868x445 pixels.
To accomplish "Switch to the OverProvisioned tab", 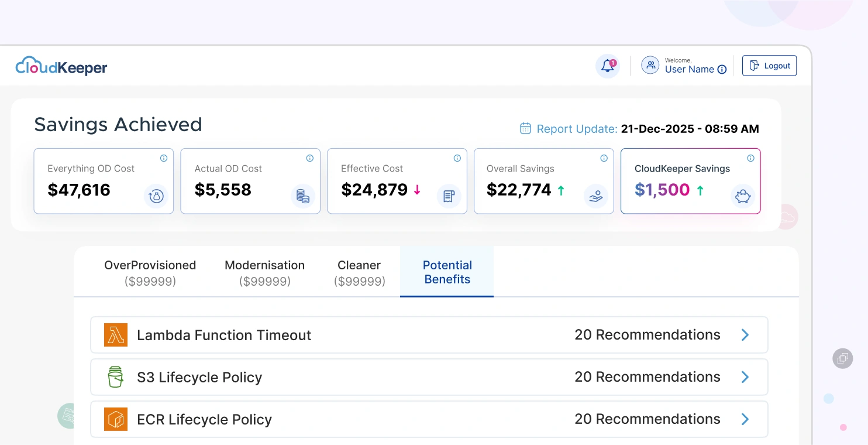I will (150, 272).
